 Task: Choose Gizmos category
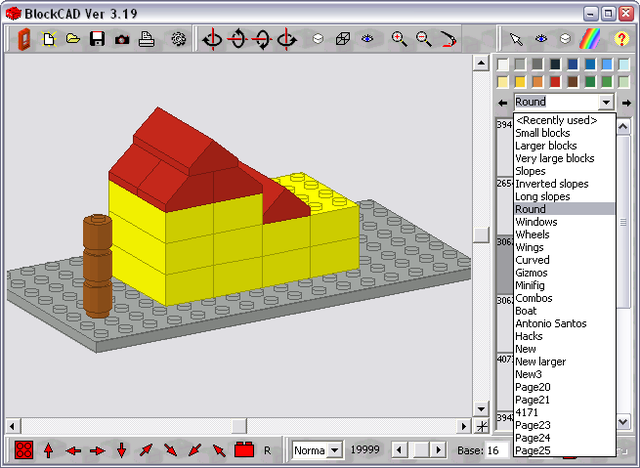(x=531, y=273)
